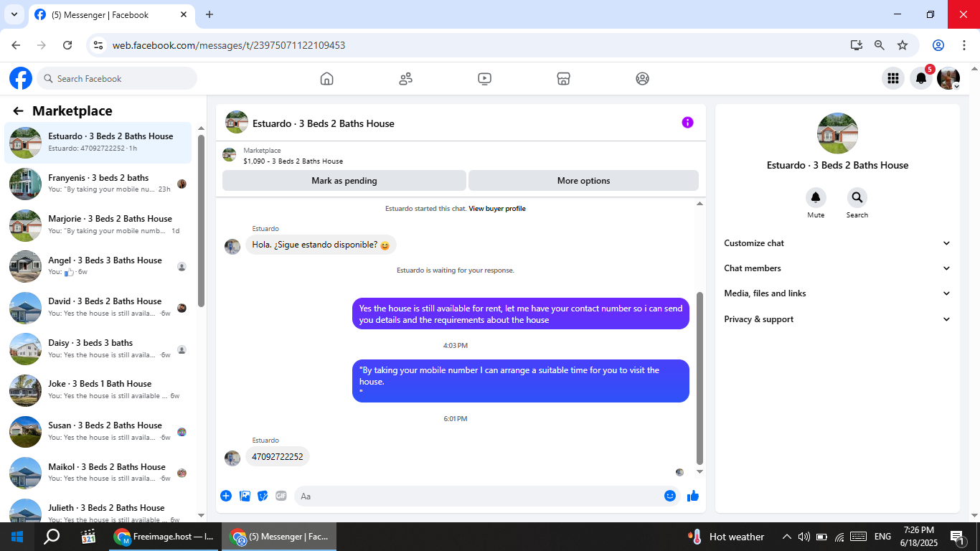
Task: Mute the chat with the bell icon
Action: (816, 198)
